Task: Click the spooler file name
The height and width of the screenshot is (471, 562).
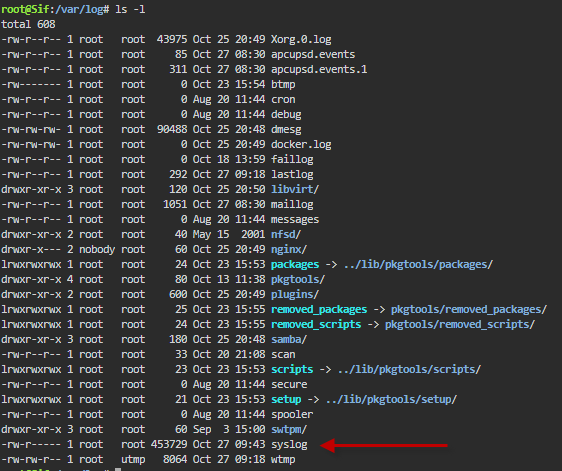Action: 292,415
